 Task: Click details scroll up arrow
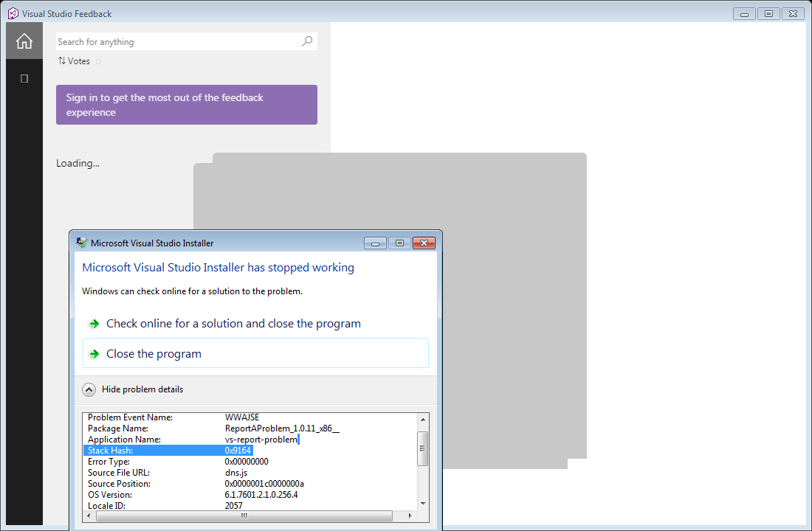423,419
